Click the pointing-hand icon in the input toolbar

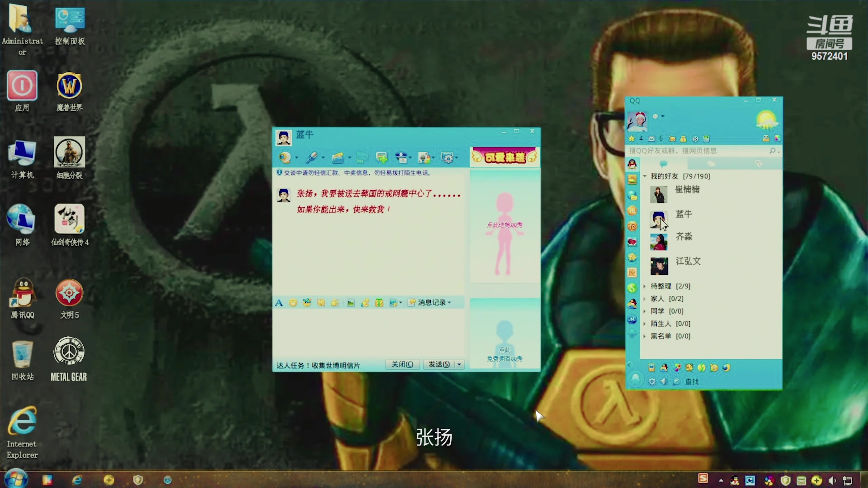(x=335, y=303)
